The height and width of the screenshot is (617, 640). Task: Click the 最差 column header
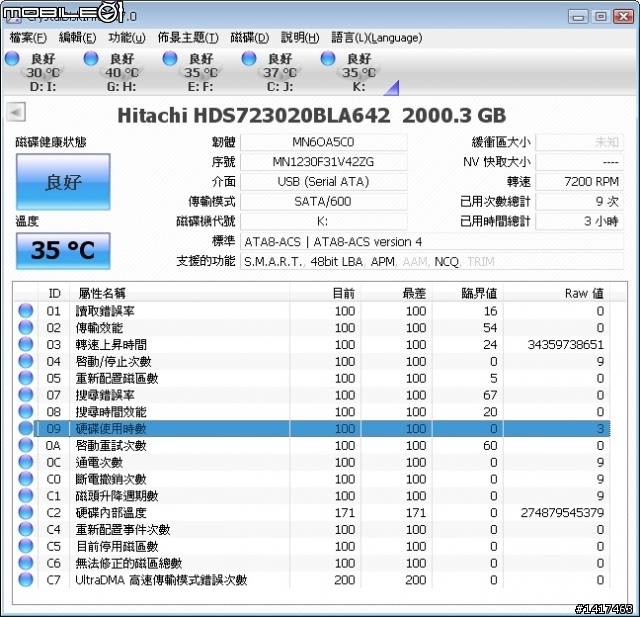[x=397, y=293]
